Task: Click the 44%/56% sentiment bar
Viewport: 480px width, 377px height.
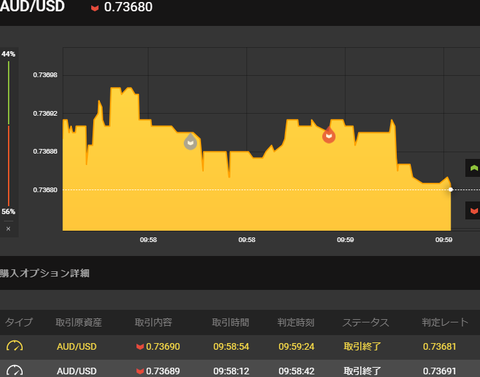Action: click(9, 133)
